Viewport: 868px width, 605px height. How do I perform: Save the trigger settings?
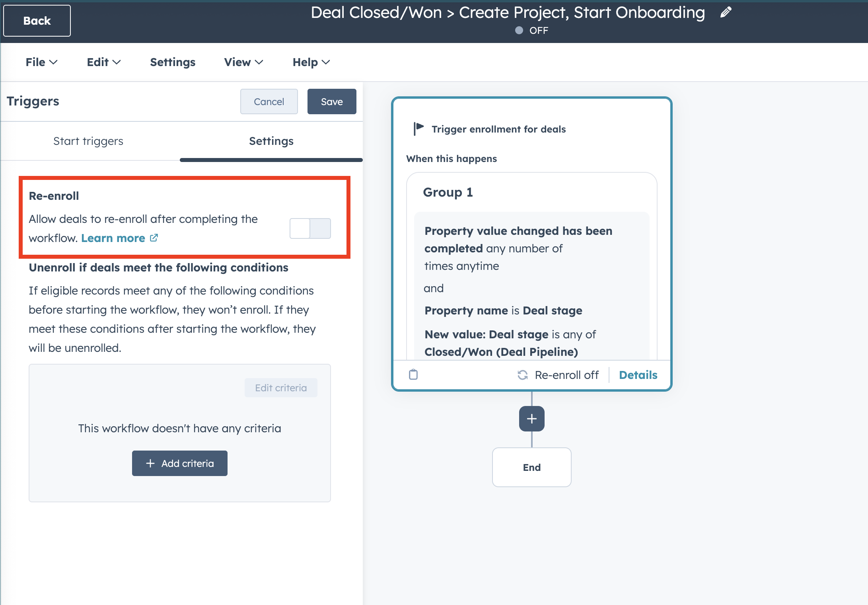[x=331, y=101]
